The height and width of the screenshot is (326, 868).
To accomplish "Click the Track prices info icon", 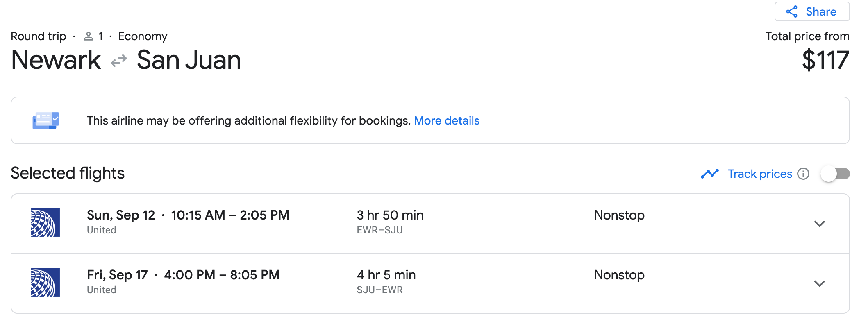I will 803,174.
